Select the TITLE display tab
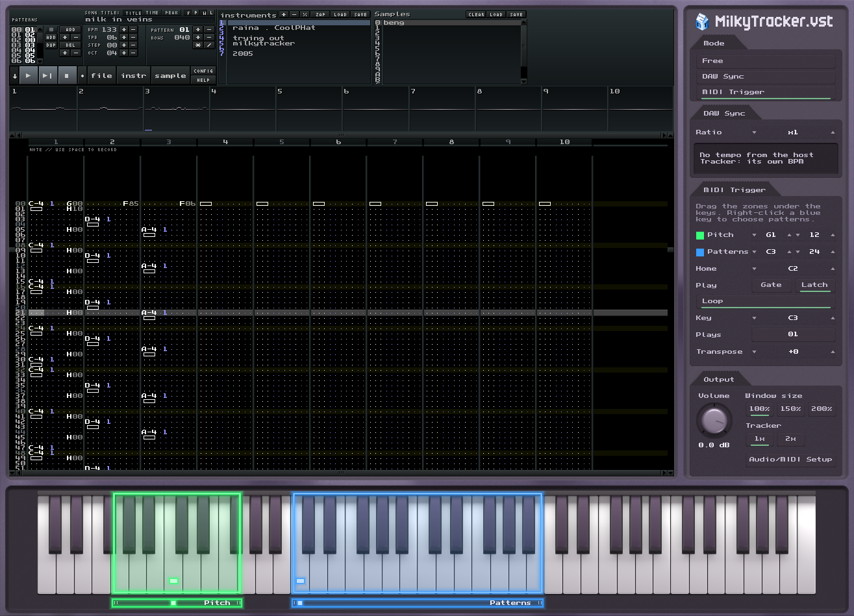854x616 pixels. point(133,13)
